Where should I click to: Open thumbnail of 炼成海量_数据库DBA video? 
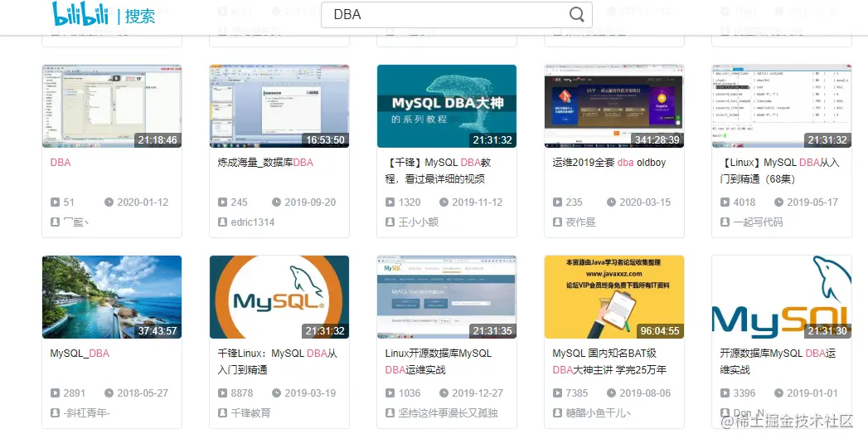coord(279,106)
